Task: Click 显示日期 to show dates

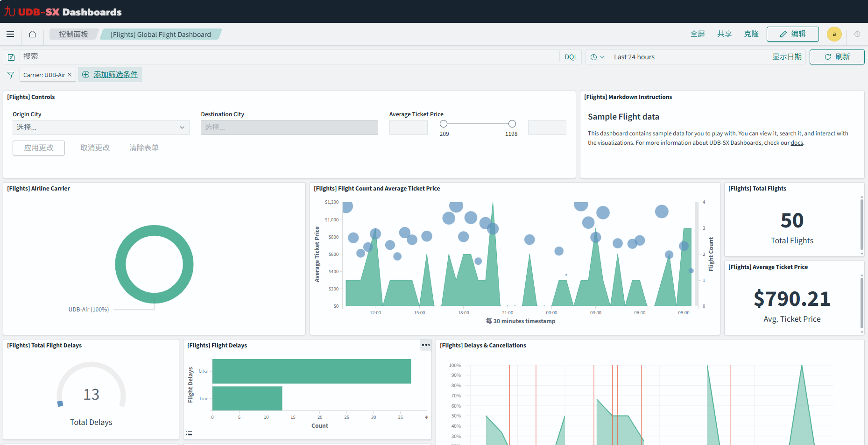Action: [786, 57]
